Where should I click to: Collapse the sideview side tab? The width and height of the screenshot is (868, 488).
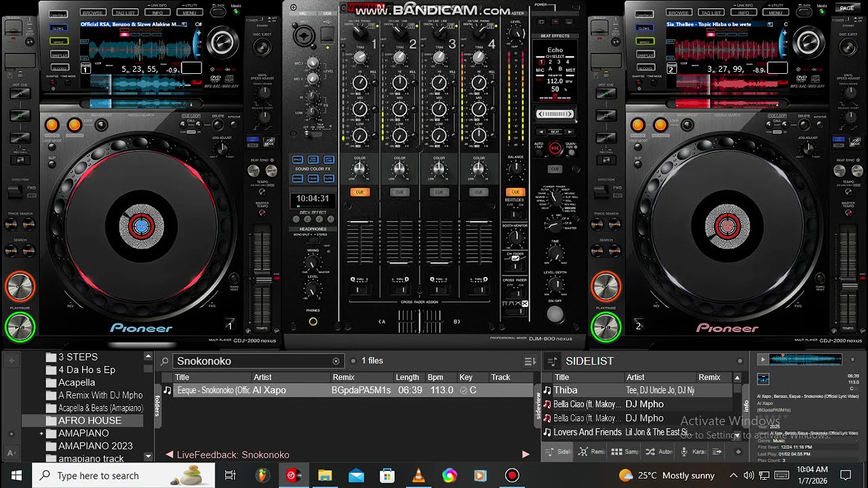coord(538,406)
